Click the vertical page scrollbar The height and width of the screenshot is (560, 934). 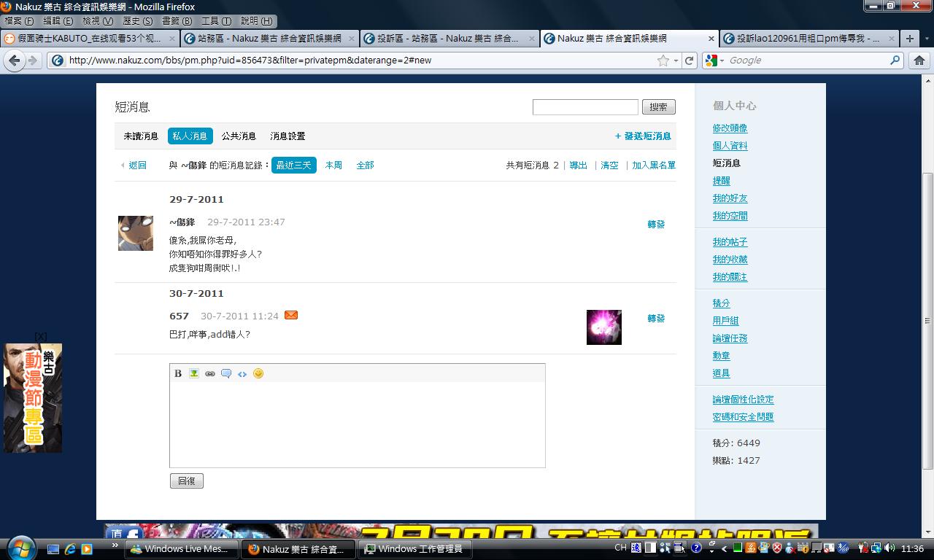pos(928,321)
